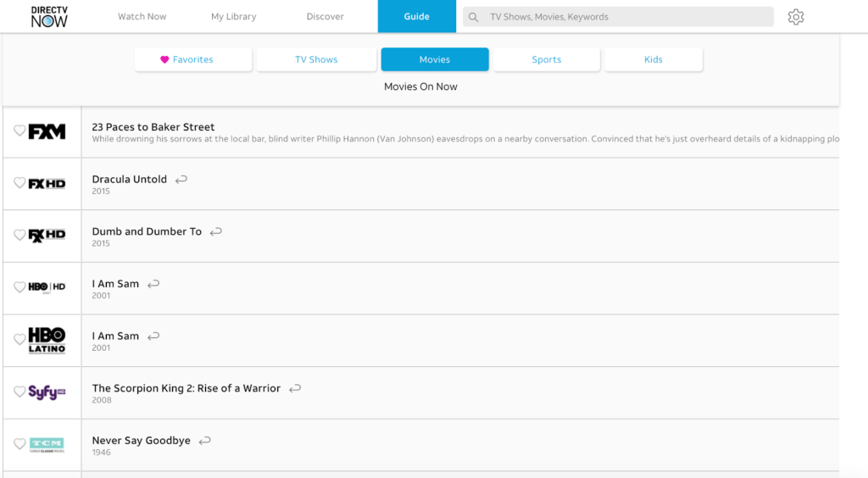Viewport: 868px width, 478px height.
Task: Click in the TV Shows, Movies, Keywords search field
Action: pyautogui.click(x=618, y=17)
